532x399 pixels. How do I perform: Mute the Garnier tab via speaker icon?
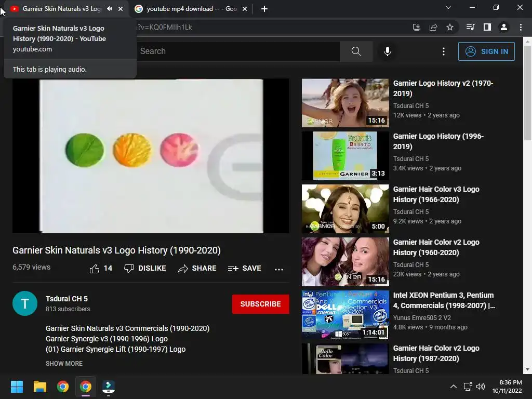109,9
